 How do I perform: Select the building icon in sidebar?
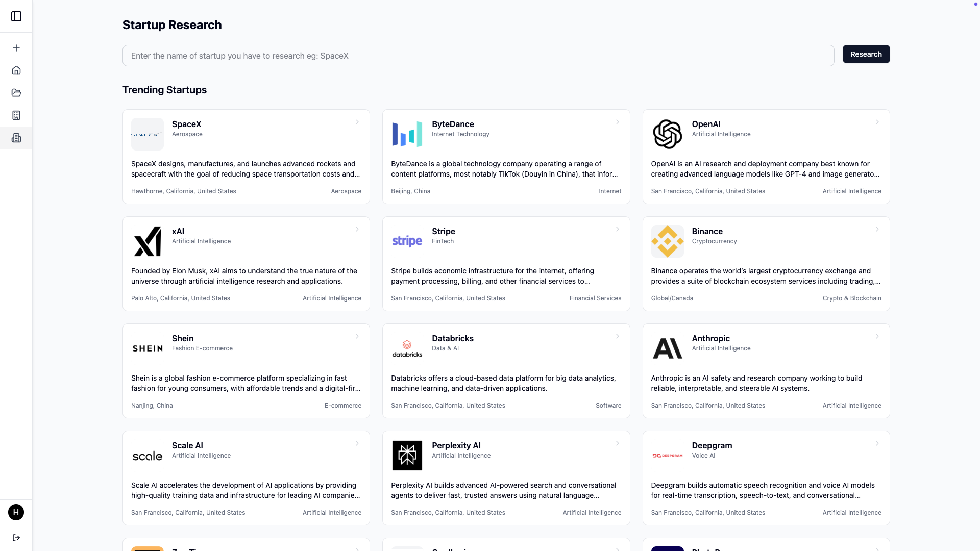pyautogui.click(x=16, y=115)
